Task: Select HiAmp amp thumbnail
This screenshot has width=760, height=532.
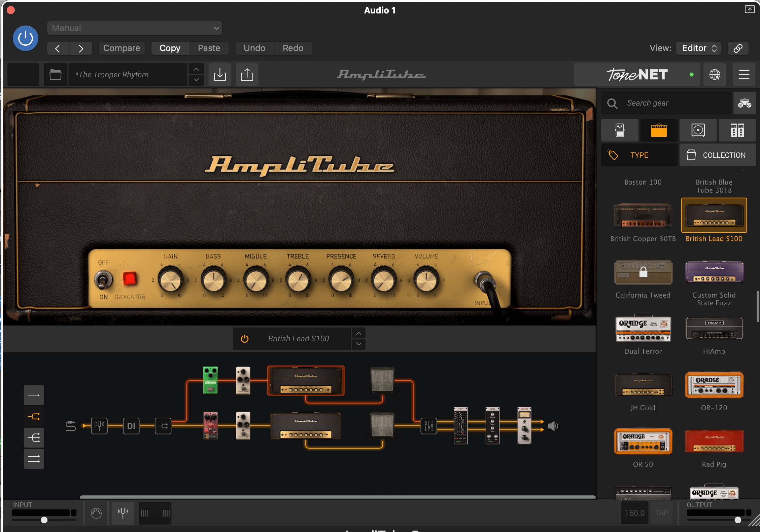Action: coord(714,329)
